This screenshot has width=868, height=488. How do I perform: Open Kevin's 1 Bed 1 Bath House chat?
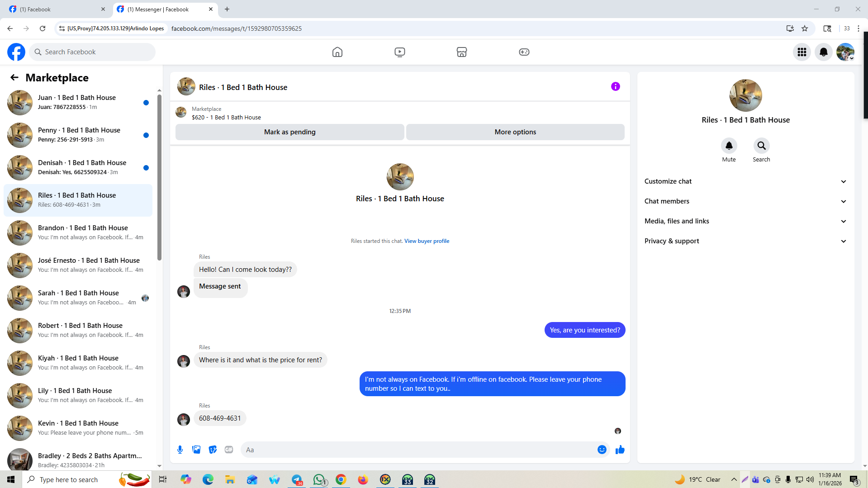(x=78, y=428)
